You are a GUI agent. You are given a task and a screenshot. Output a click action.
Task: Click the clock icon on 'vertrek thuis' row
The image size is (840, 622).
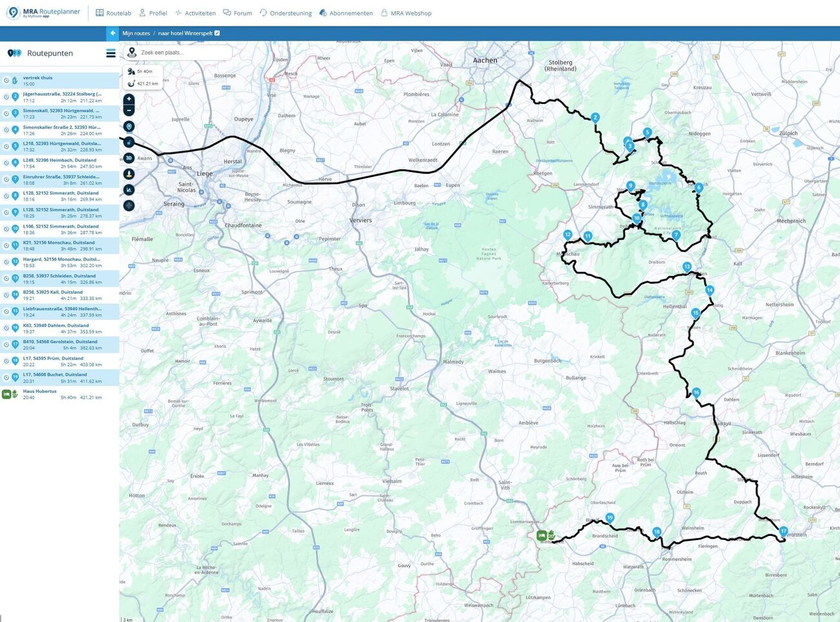[6, 80]
